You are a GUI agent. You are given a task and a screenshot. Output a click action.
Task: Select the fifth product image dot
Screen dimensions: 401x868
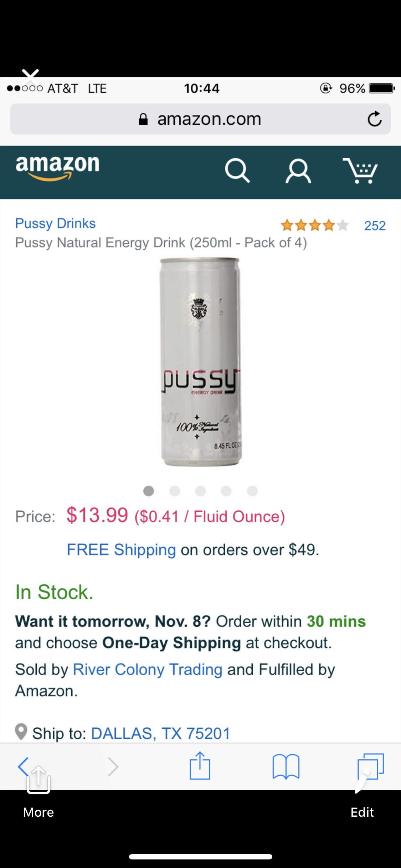[252, 491]
